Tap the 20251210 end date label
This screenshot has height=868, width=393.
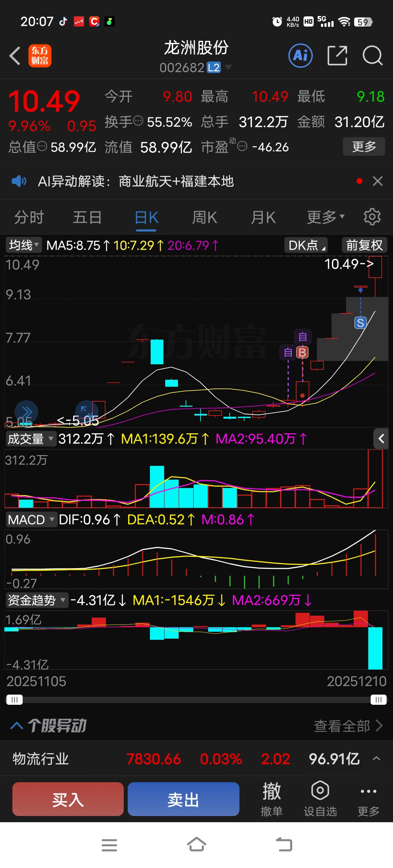357,681
